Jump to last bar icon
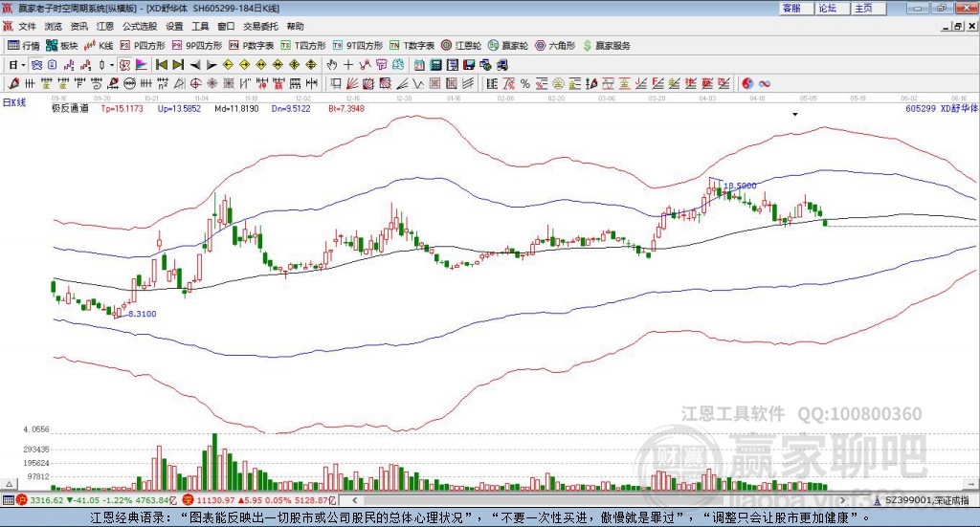The width and height of the screenshot is (980, 527). [178, 65]
